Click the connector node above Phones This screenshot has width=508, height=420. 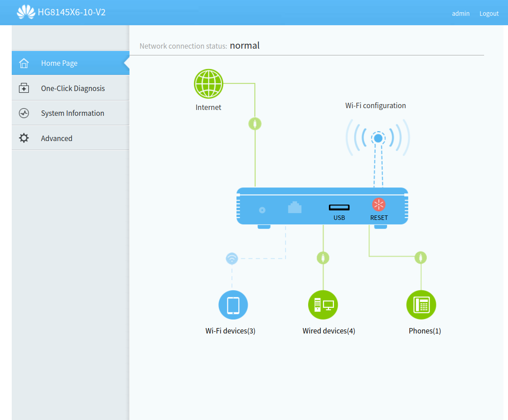pos(420,258)
